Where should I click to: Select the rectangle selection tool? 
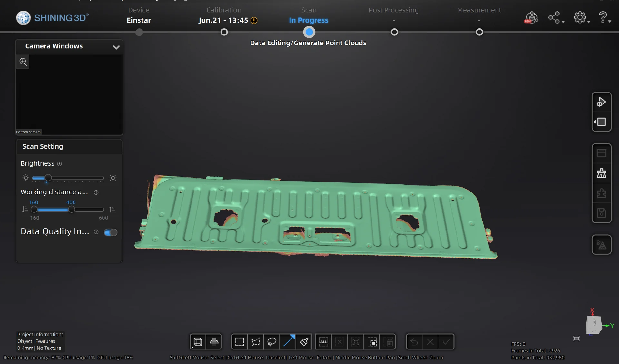pos(239,342)
